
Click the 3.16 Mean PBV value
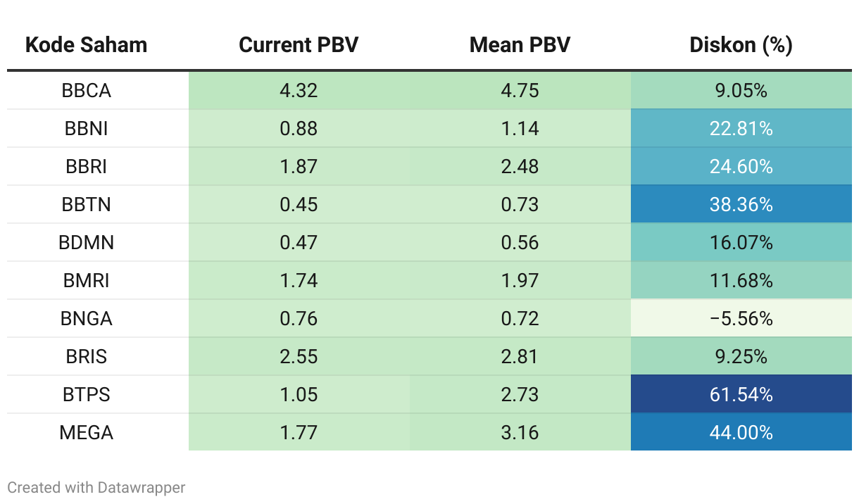pos(520,432)
